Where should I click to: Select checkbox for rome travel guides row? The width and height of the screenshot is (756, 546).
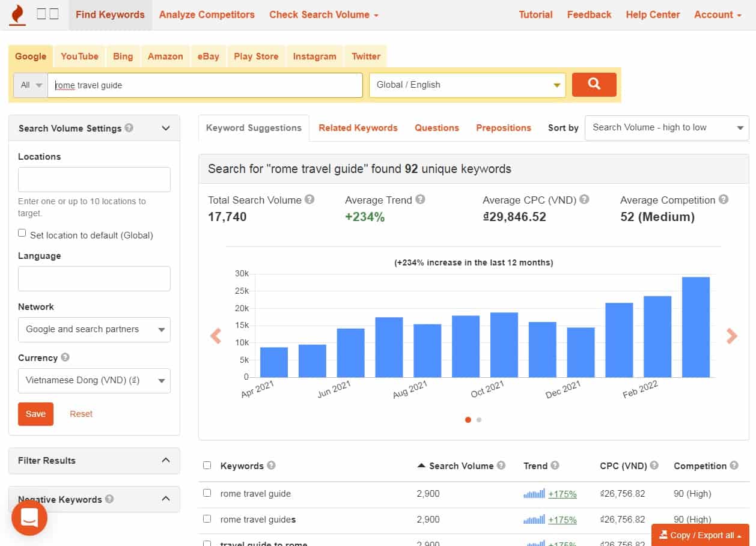coord(207,518)
